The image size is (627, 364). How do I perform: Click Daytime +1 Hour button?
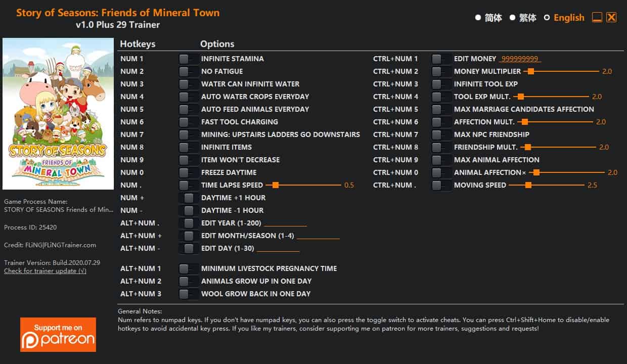coord(189,198)
